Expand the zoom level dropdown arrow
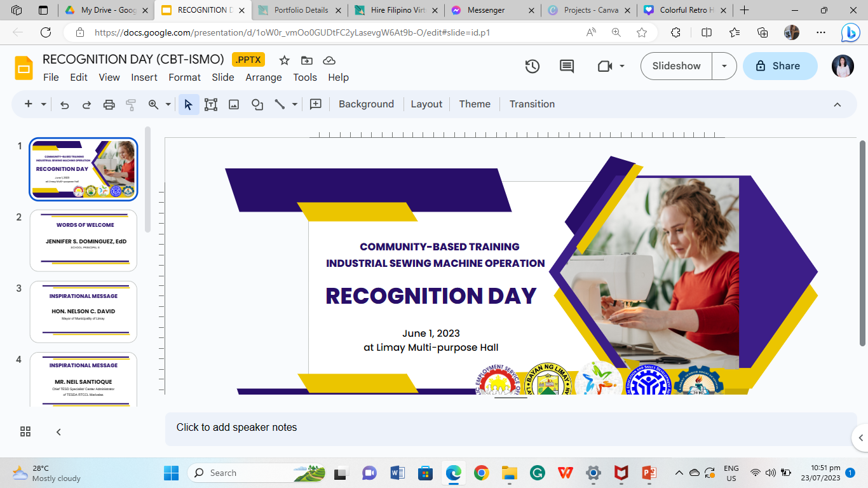 point(168,105)
